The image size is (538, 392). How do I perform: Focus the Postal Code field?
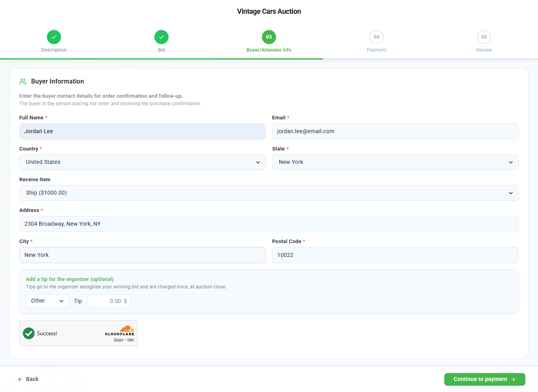pos(395,255)
